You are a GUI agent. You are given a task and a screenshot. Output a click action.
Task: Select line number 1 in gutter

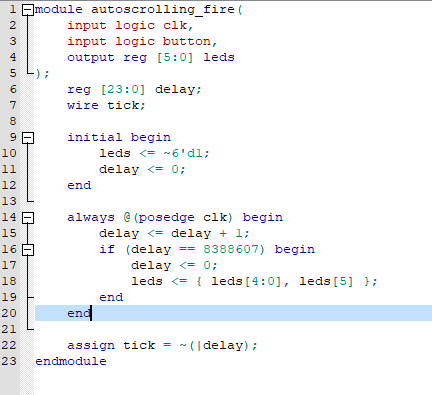[13, 9]
